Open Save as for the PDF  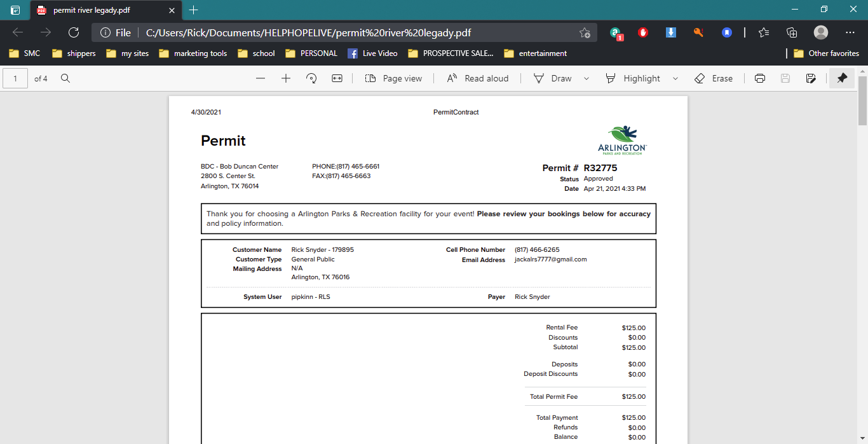point(811,78)
